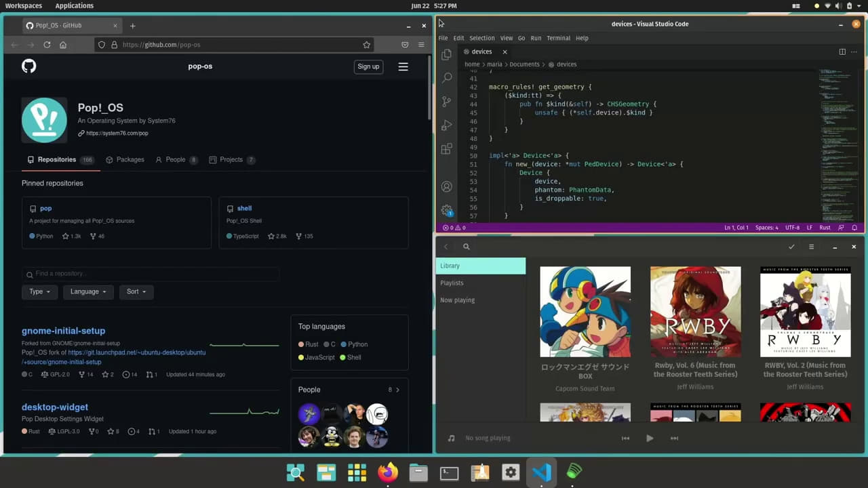The height and width of the screenshot is (488, 868).
Task: Split the VS Code editor to the right
Action: [x=842, y=52]
